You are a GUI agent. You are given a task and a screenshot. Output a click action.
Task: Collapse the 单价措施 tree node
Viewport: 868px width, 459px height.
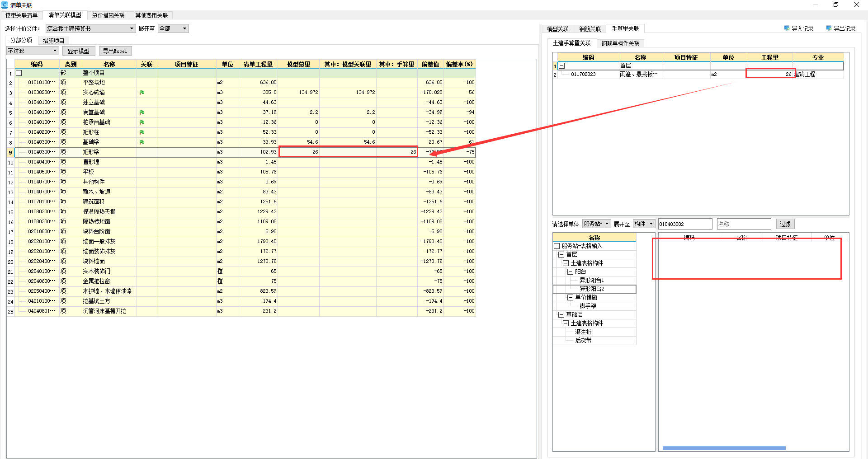click(570, 298)
